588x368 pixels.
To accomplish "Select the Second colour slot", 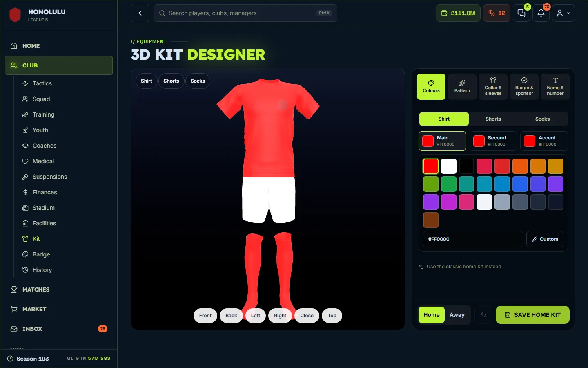I will click(493, 141).
